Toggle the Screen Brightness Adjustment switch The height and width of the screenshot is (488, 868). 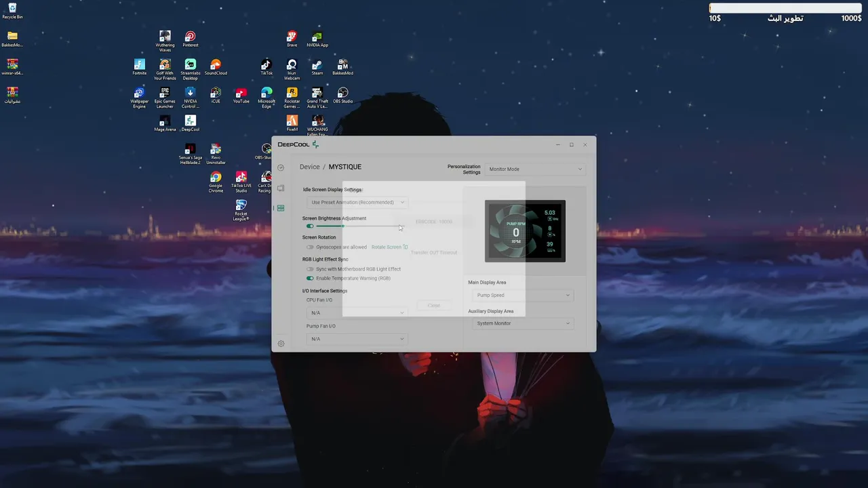point(310,226)
